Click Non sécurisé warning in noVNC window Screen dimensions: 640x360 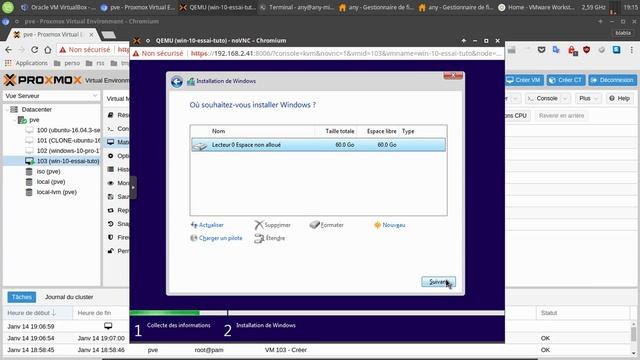[x=158, y=53]
